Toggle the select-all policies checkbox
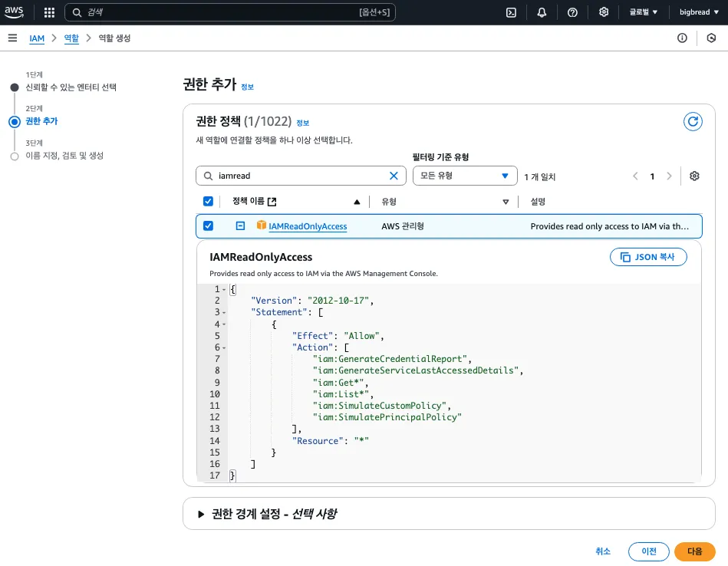 pos(208,201)
